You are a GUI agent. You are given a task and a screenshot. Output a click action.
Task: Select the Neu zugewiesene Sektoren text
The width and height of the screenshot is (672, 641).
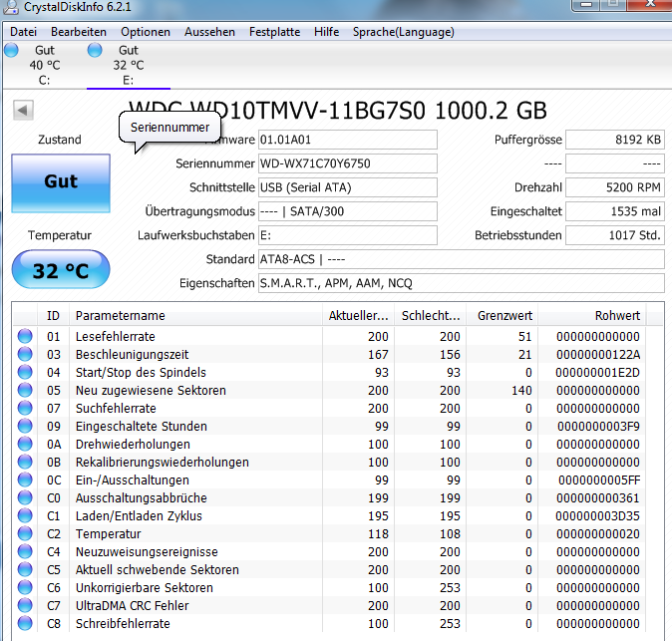coord(151,391)
